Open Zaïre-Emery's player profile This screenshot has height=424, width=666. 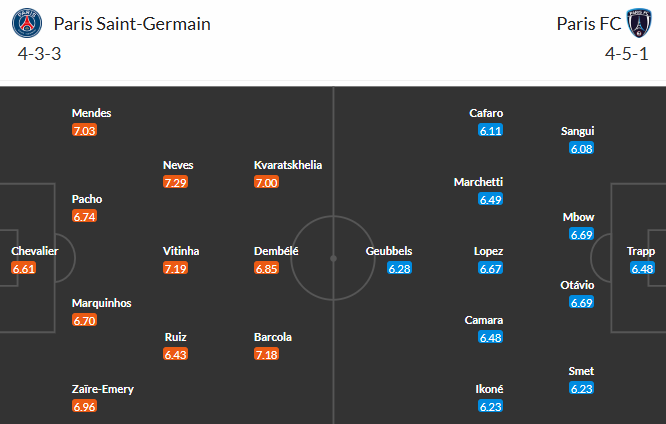tap(103, 389)
